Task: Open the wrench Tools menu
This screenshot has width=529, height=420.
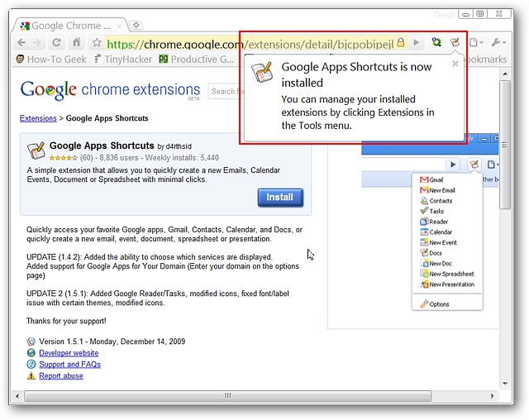Action: 498,42
